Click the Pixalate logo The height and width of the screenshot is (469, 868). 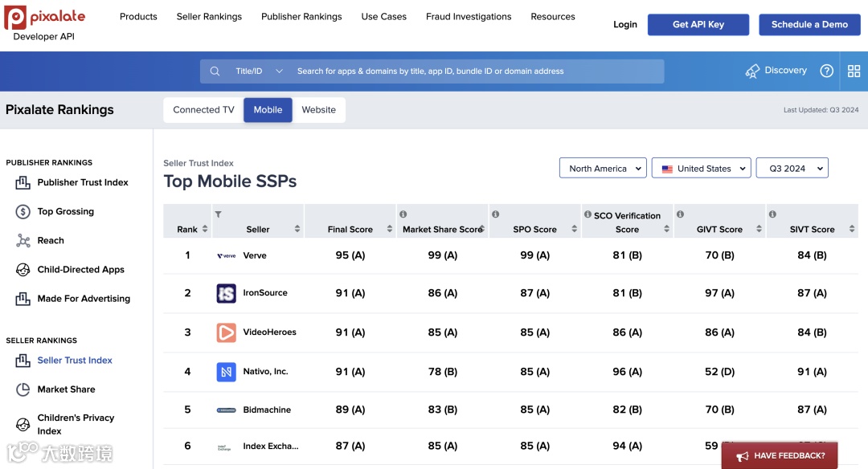click(x=44, y=17)
